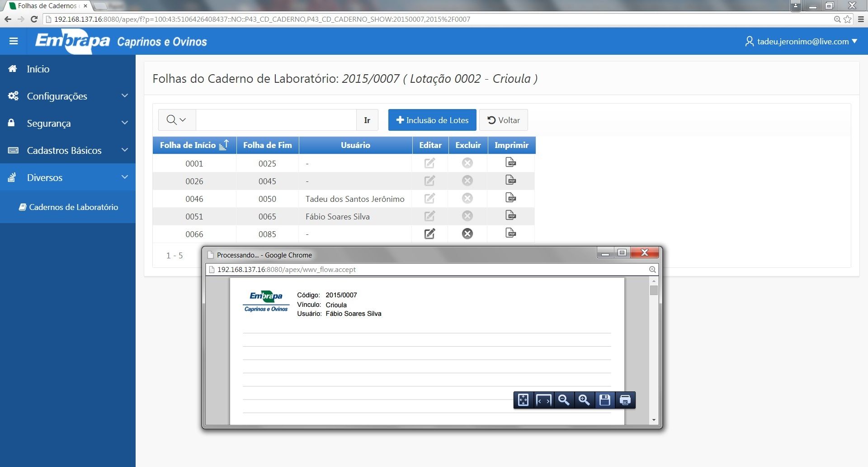Open the search column selector dropdown

(x=176, y=120)
